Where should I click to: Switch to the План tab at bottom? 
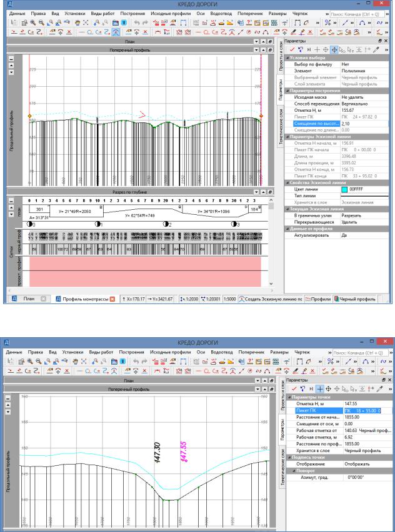tap(29, 299)
